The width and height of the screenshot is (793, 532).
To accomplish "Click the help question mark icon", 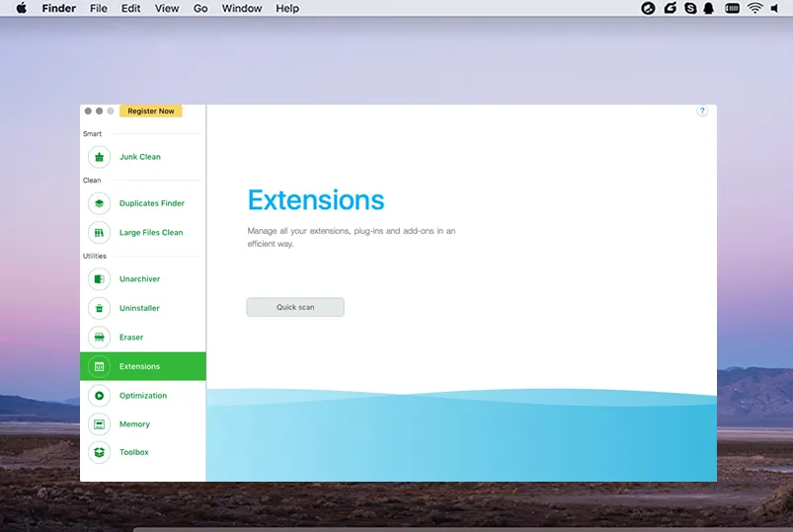I will [702, 112].
